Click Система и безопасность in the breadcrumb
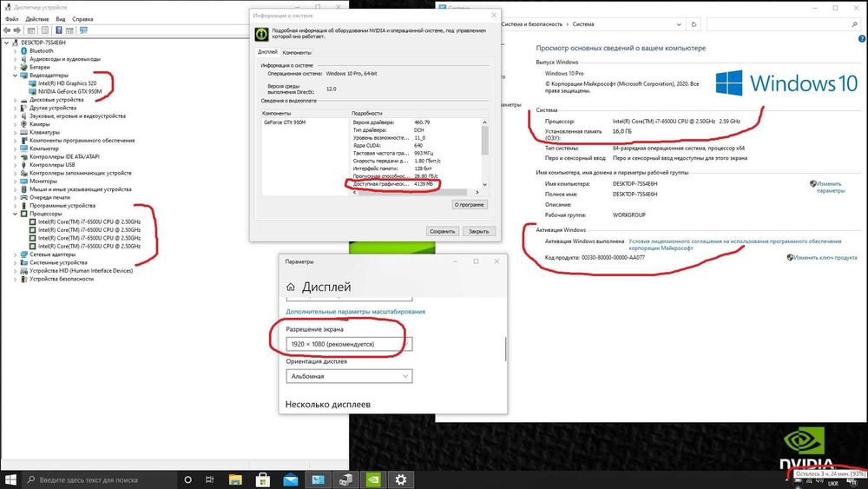Viewport: 868px width, 489px height. pos(532,24)
